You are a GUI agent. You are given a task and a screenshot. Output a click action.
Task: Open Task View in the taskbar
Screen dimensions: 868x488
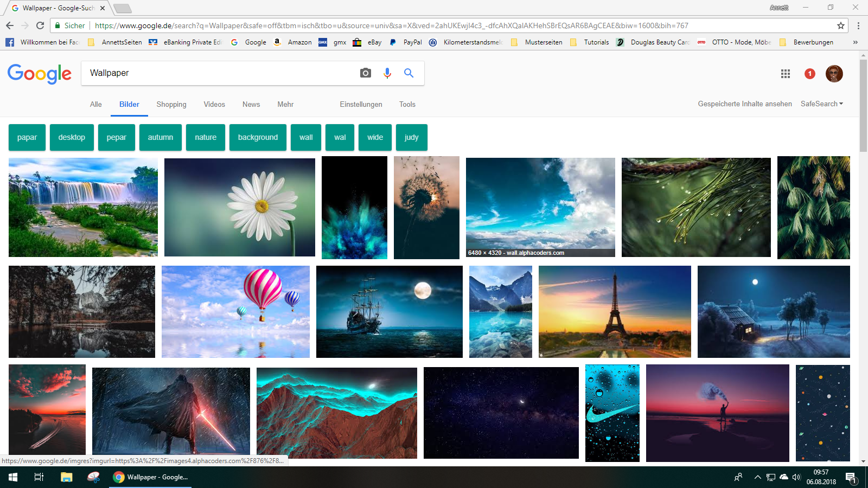click(x=39, y=477)
